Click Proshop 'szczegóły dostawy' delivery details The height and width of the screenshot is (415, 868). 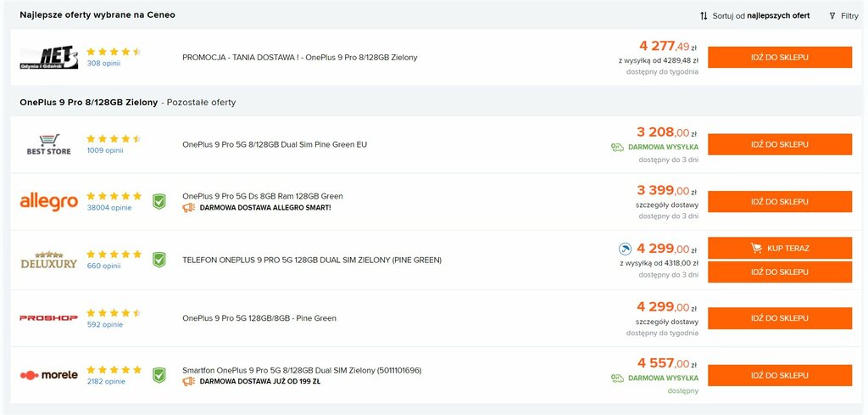(667, 322)
